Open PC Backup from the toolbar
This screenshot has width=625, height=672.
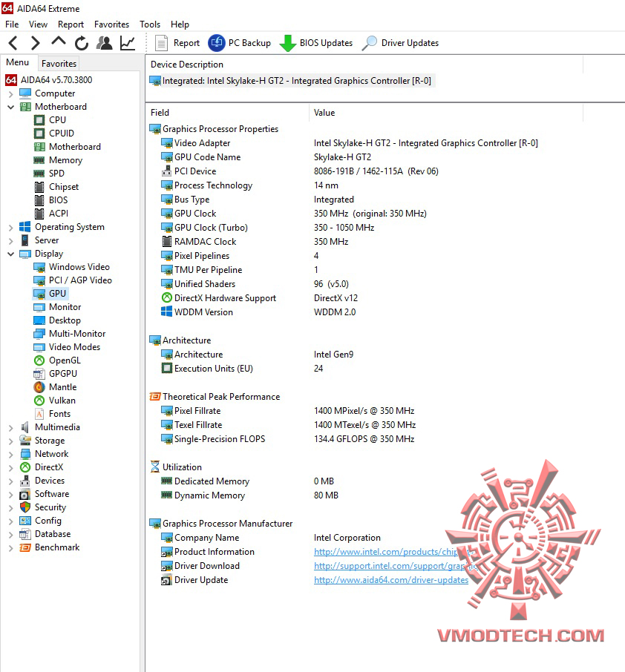point(239,43)
